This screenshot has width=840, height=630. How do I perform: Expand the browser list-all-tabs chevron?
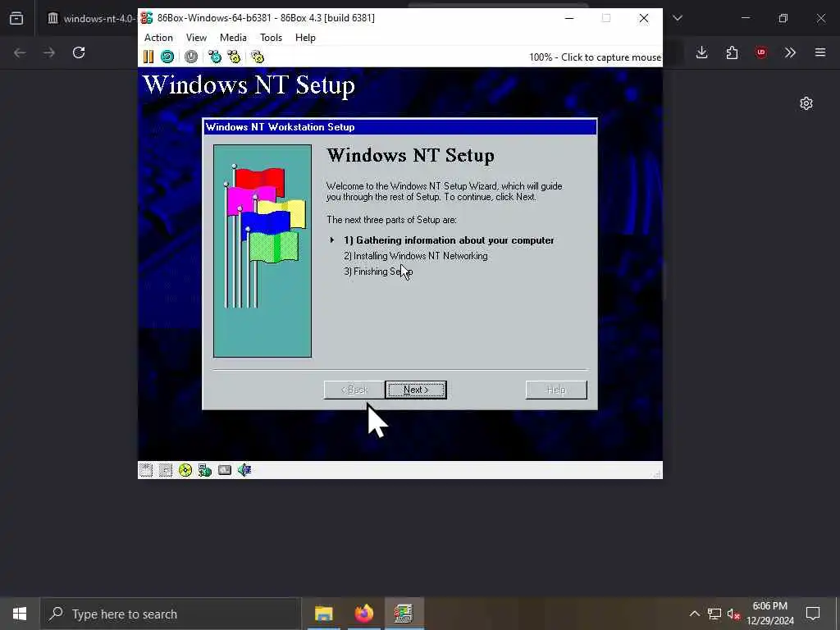(x=678, y=18)
